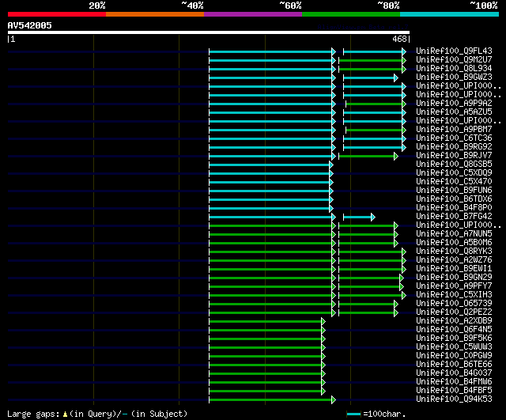Select subject label UniRef100_B7FG42
Viewport: 506px width, 420px height.
[x=454, y=217]
